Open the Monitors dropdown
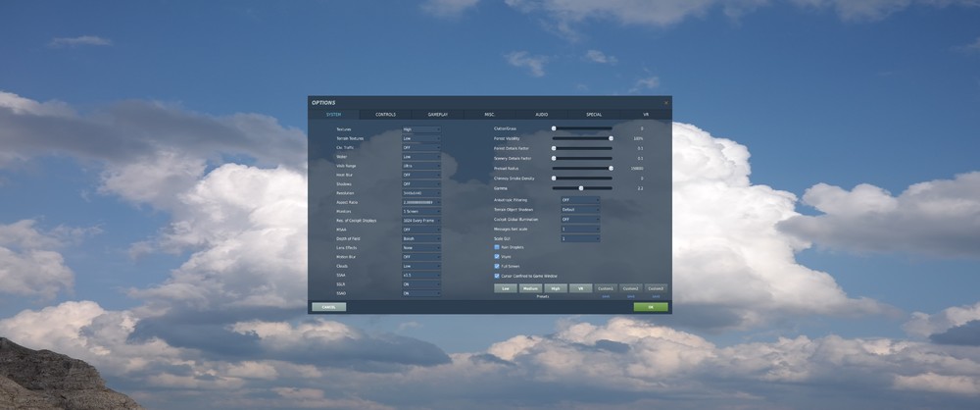 coord(421,212)
